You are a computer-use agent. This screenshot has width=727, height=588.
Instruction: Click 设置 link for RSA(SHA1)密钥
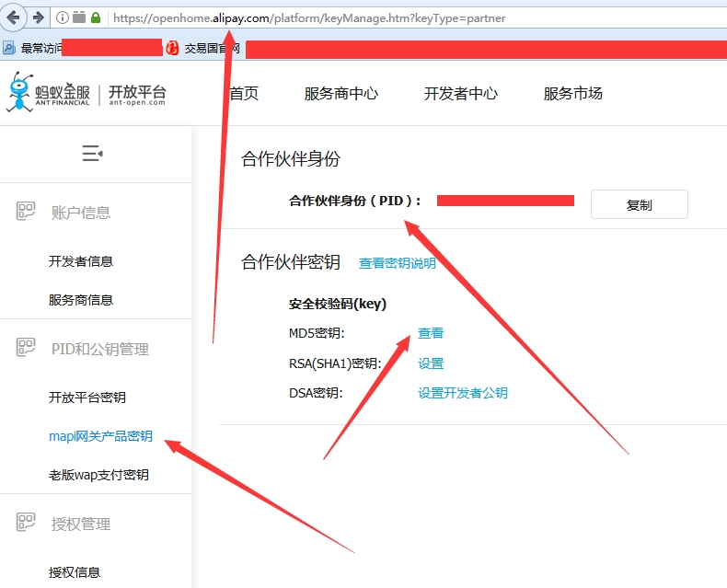(x=431, y=363)
